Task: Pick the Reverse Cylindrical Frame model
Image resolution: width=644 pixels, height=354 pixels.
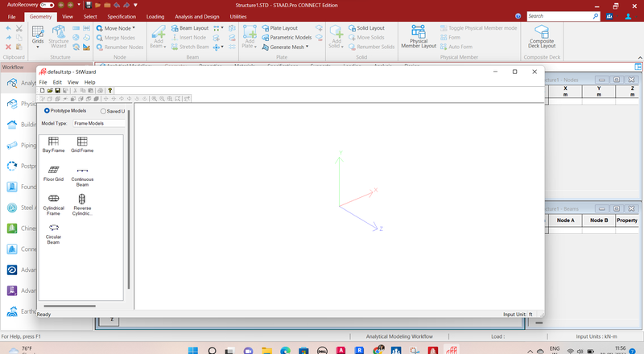Action: pos(82,204)
